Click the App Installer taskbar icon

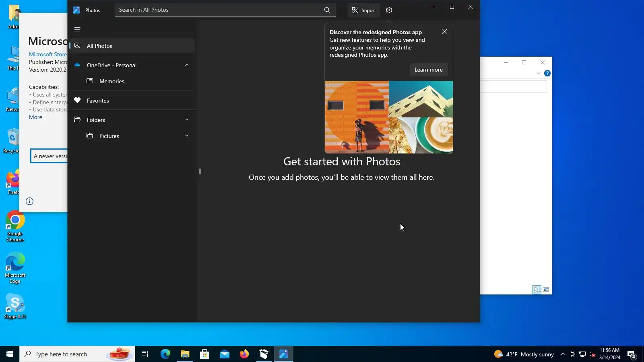pyautogui.click(x=264, y=354)
